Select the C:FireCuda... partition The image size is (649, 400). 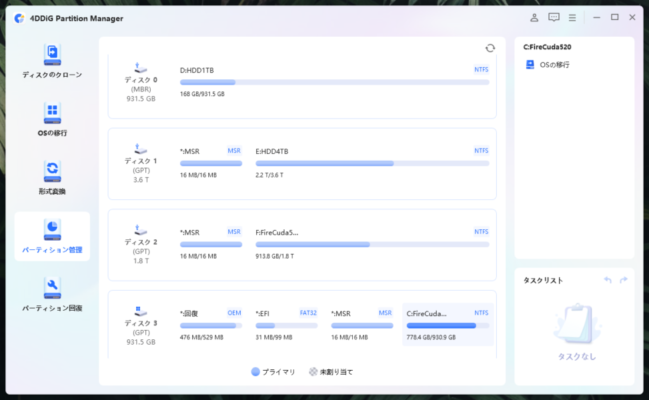click(x=448, y=325)
